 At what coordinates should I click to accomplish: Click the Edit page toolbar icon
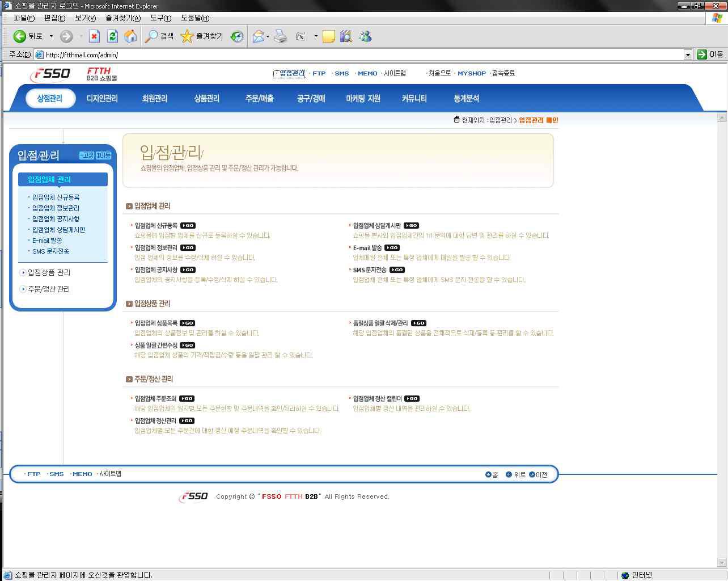(300, 36)
